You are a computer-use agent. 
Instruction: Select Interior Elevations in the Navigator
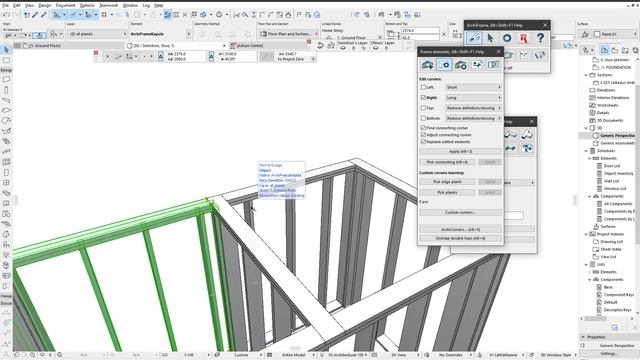[609, 98]
